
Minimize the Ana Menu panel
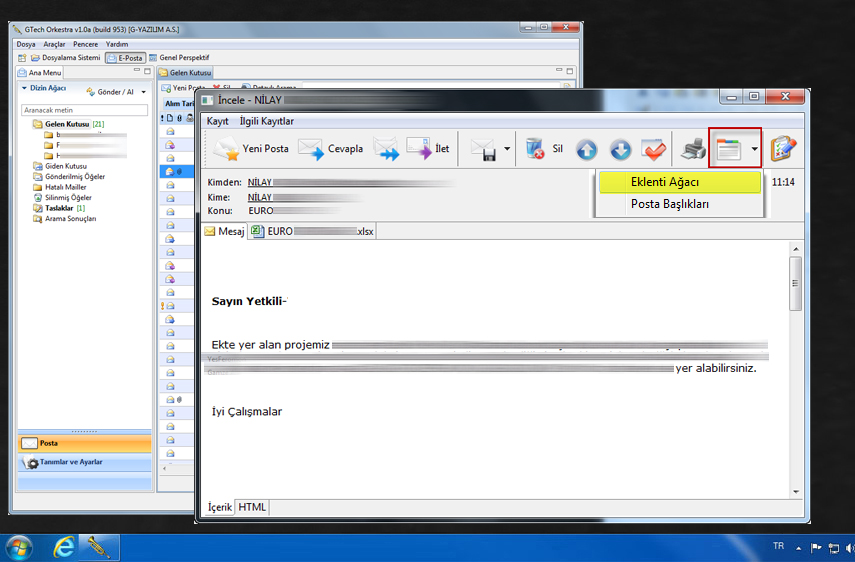[x=136, y=70]
